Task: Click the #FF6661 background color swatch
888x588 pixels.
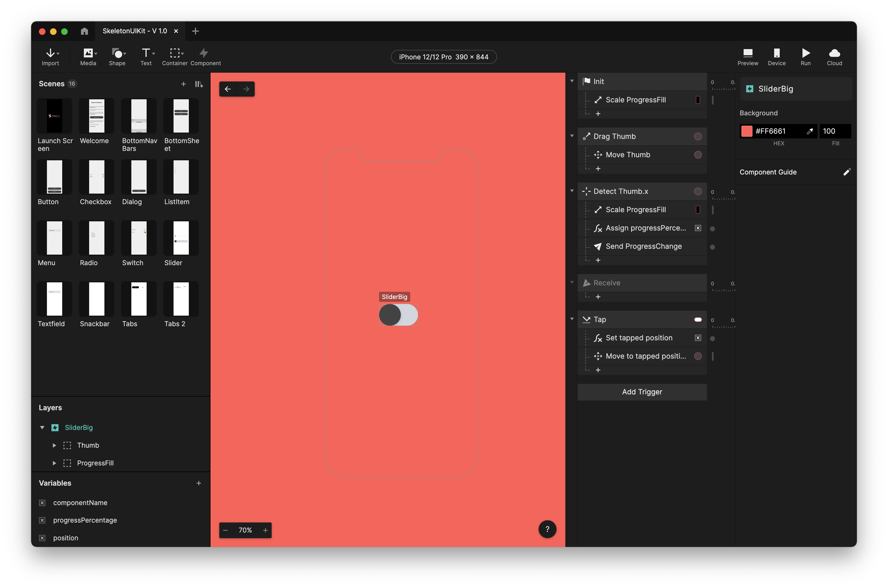Action: tap(746, 131)
